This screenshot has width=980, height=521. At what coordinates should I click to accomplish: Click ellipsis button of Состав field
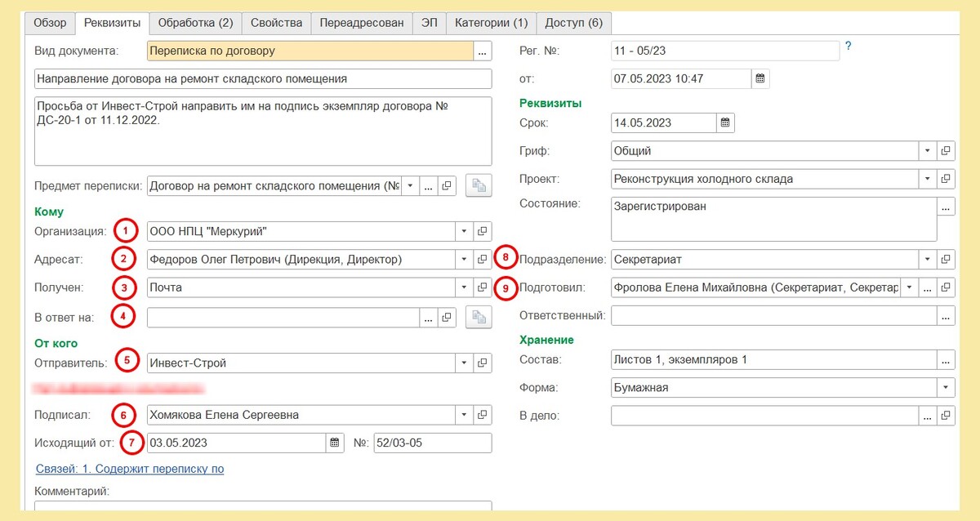[x=946, y=359]
